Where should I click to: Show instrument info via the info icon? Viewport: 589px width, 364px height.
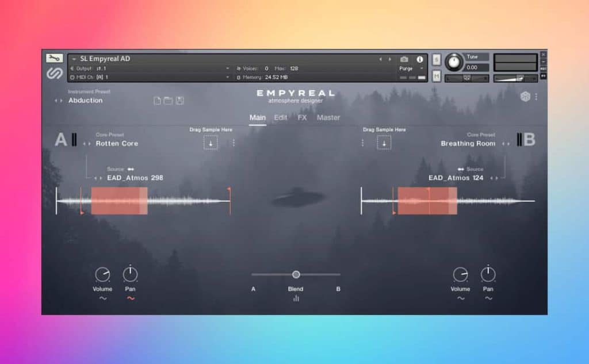pyautogui.click(x=419, y=59)
